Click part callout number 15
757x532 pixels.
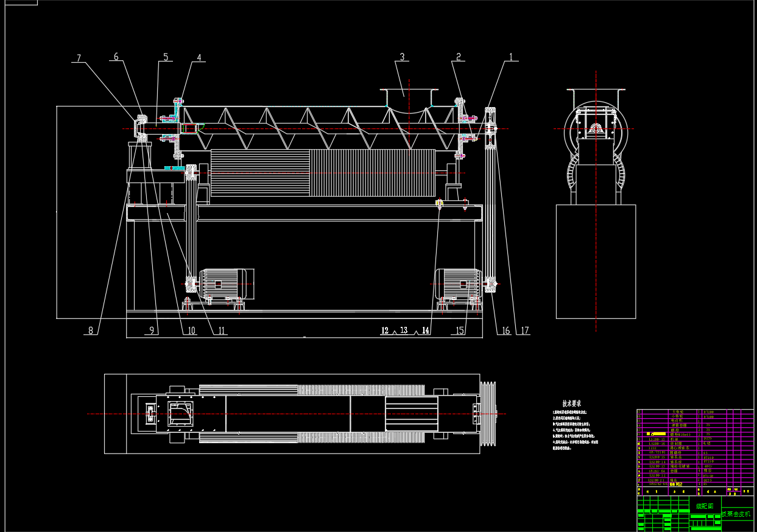coord(460,331)
